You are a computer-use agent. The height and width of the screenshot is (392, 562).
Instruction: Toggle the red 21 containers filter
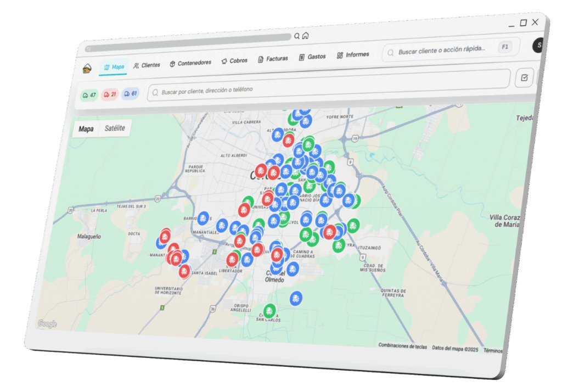[x=110, y=94]
